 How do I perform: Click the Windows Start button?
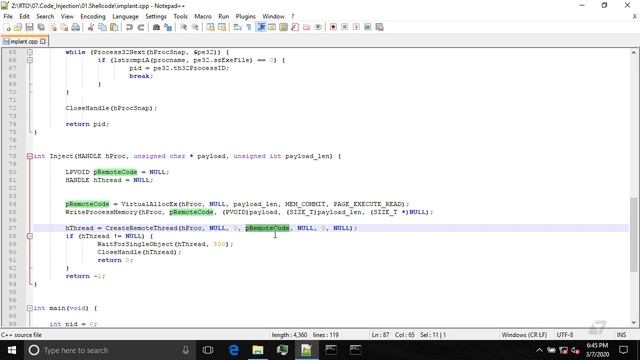coord(12,350)
